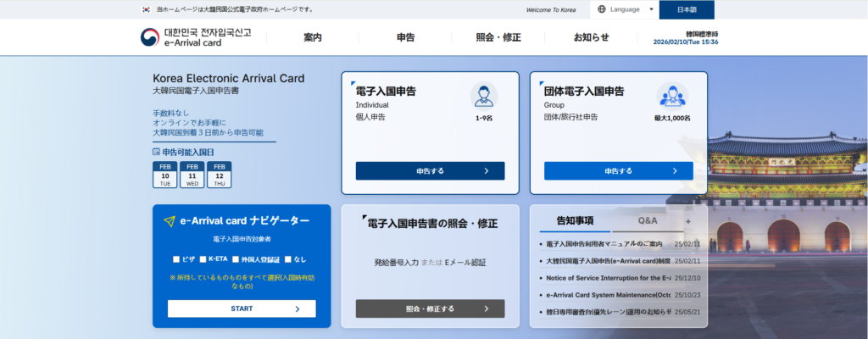868x339 pixels.
Task: Open the Language dropdown
Action: (625, 9)
